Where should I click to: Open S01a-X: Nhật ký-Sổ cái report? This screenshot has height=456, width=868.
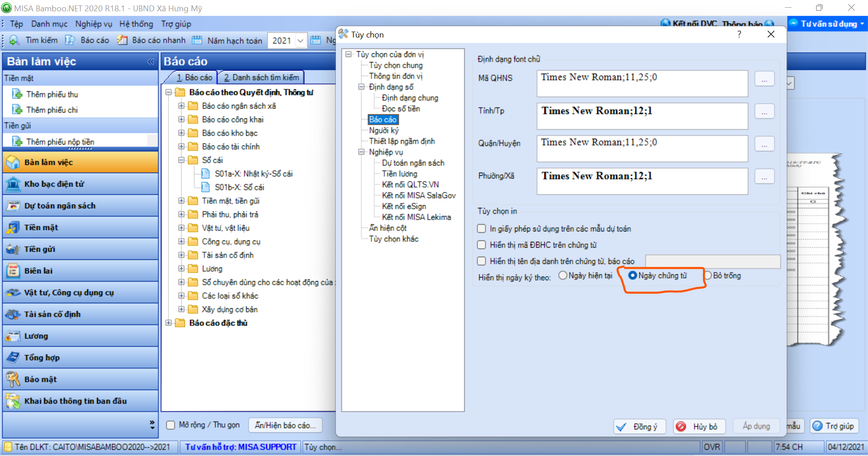tap(253, 174)
